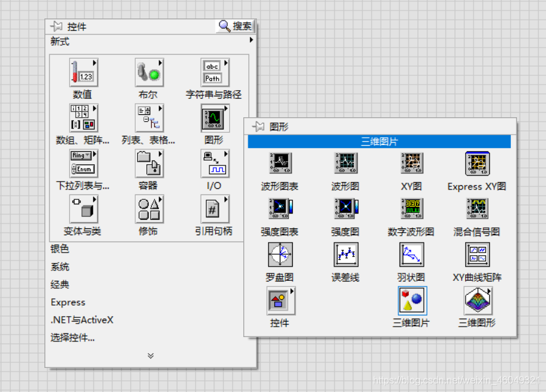546x392 pixels.
Task: Select the 混合信号图 mixed signal graph
Action: [477, 209]
